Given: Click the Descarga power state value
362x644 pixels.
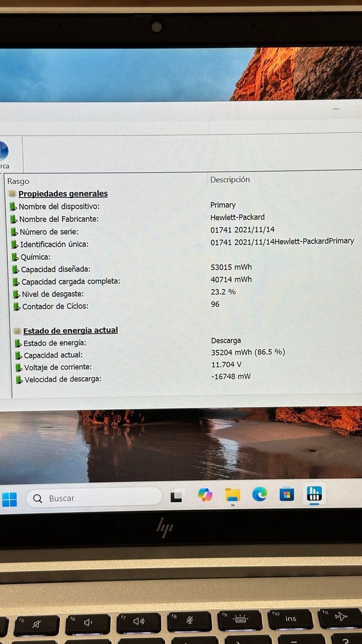Looking at the screenshot, I should pyautogui.click(x=226, y=341).
